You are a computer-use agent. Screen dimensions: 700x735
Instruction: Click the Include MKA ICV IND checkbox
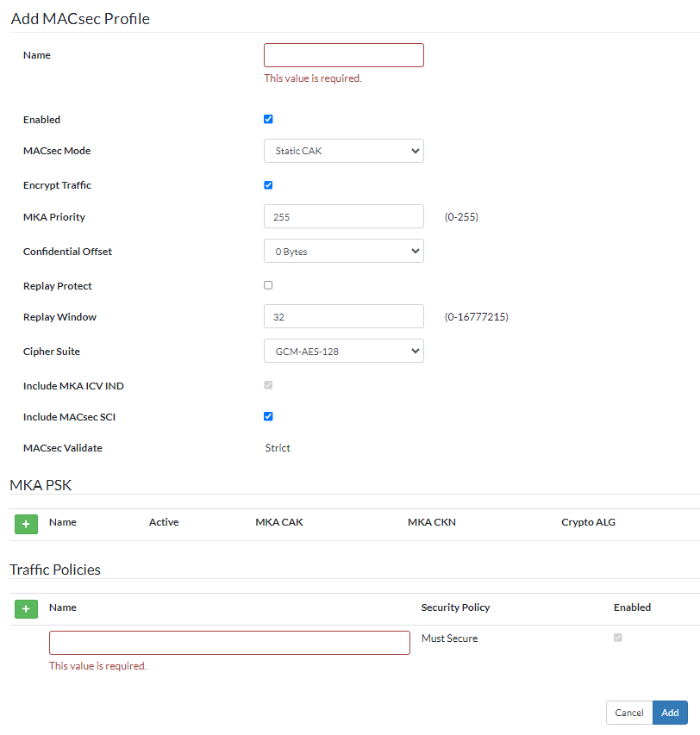[x=268, y=385]
